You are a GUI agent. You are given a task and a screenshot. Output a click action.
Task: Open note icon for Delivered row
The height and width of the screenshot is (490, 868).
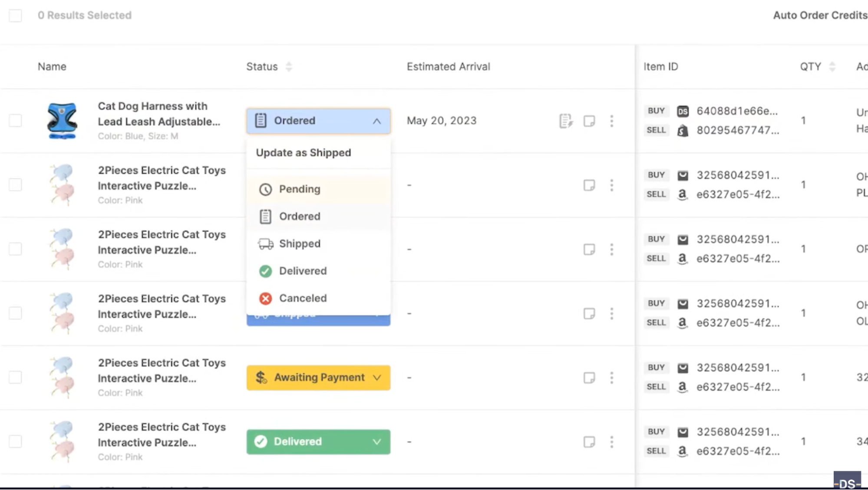click(x=589, y=442)
